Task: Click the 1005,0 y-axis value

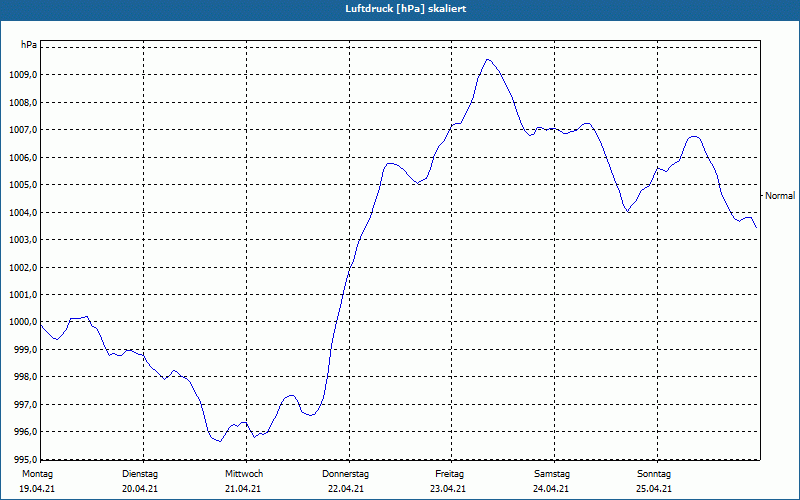Action: (x=23, y=185)
